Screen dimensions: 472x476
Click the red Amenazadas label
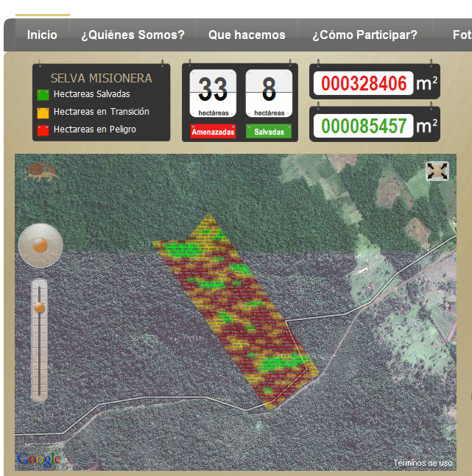pos(213,132)
